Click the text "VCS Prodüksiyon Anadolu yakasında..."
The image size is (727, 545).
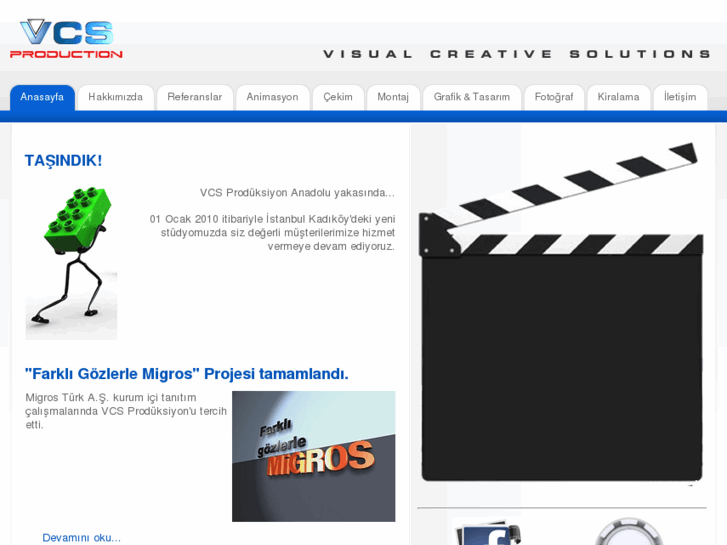[297, 192]
